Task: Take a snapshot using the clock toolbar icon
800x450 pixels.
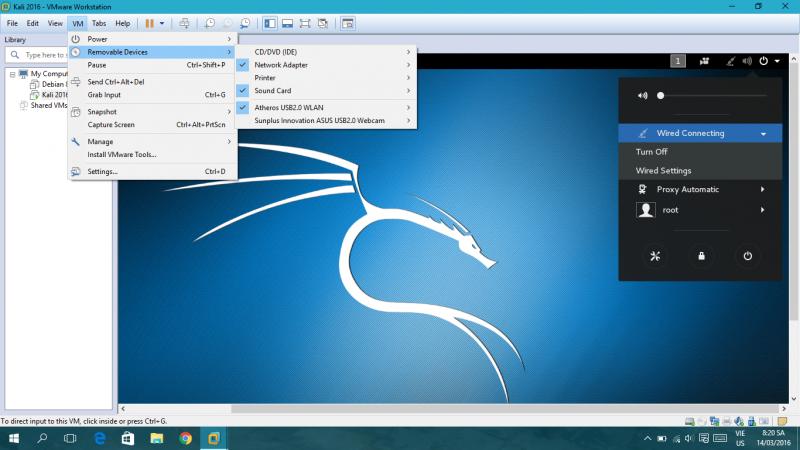Action: (x=210, y=23)
